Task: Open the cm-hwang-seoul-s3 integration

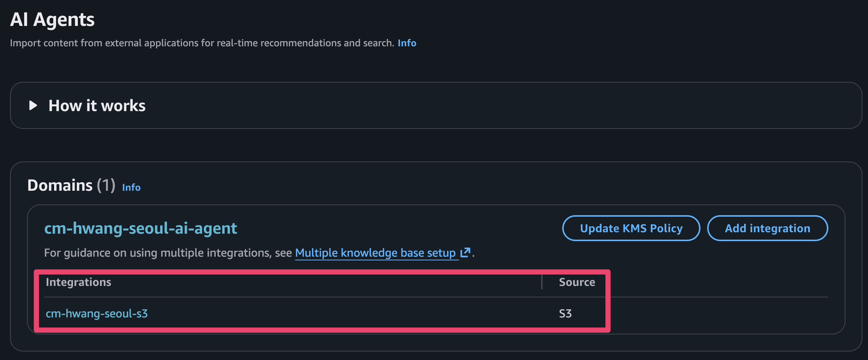Action: click(x=97, y=314)
